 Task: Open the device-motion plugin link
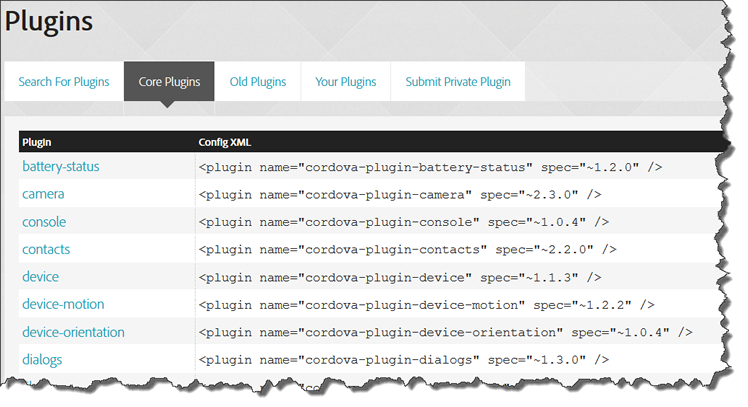click(x=63, y=304)
